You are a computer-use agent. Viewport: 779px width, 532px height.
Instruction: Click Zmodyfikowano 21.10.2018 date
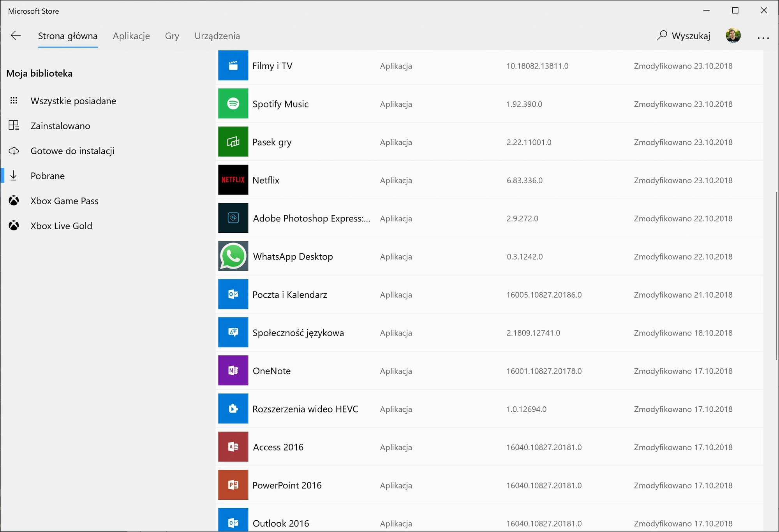tap(683, 295)
